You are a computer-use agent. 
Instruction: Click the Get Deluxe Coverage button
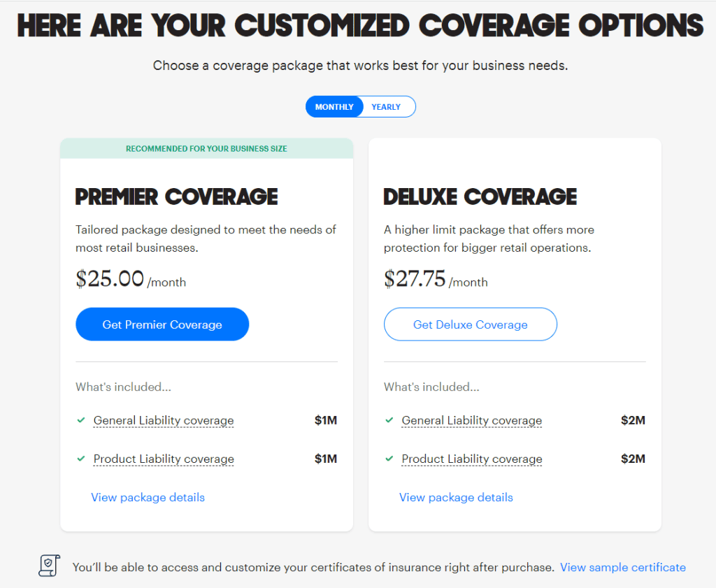(x=471, y=324)
